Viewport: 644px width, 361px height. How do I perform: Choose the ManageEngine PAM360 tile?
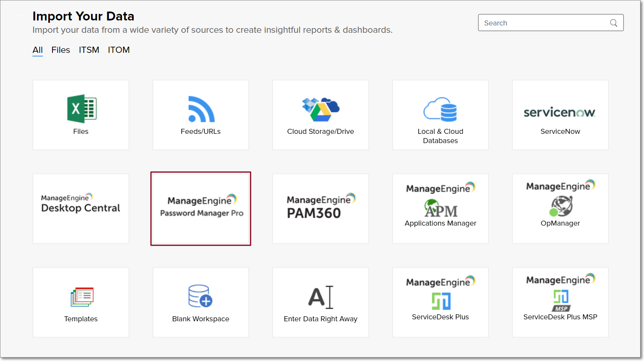[x=320, y=208]
